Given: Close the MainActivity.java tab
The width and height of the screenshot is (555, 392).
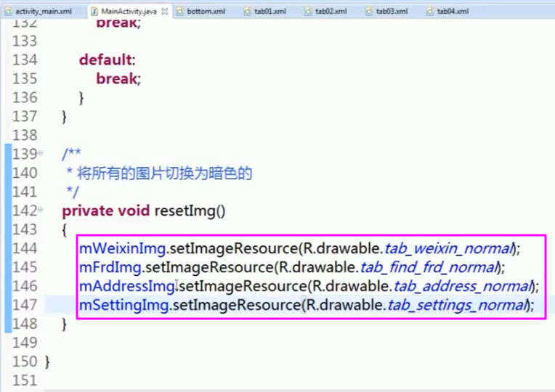Looking at the screenshot, I should tap(165, 12).
